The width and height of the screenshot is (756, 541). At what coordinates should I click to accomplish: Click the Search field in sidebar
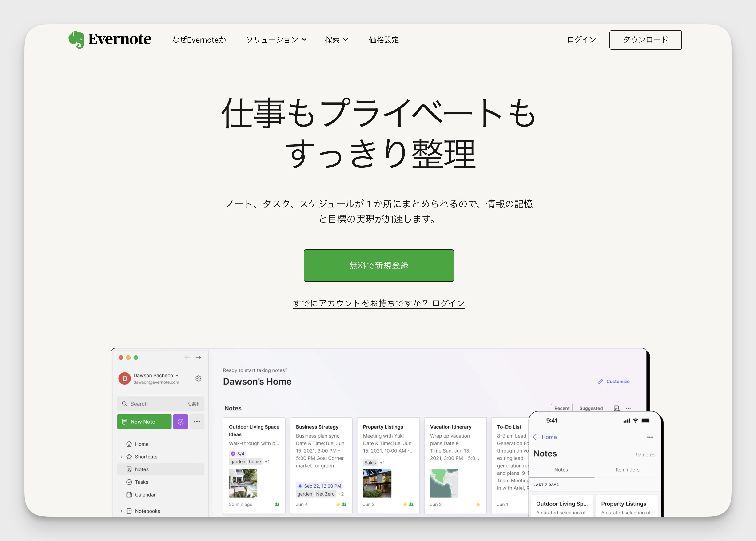click(x=160, y=404)
